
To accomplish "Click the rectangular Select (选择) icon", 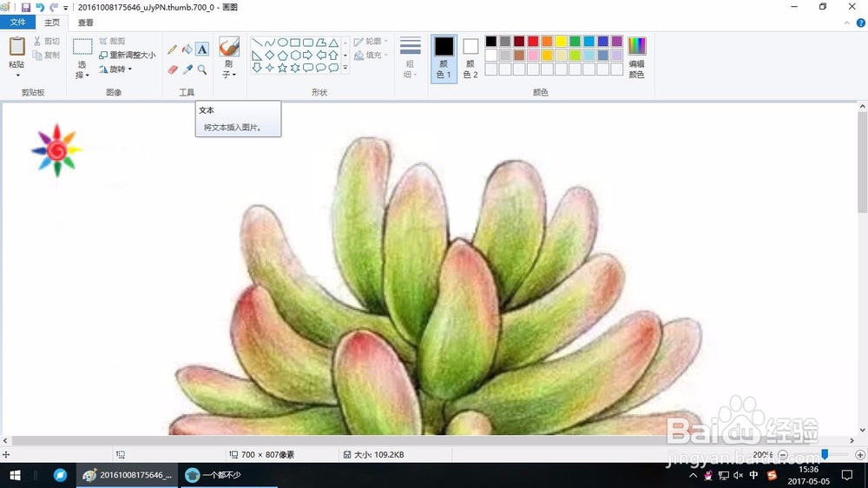I will [x=82, y=47].
